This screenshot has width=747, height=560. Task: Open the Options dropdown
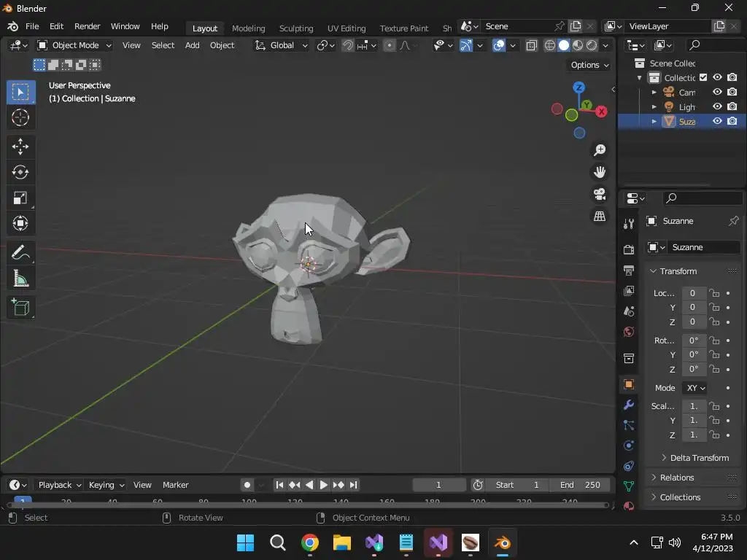(589, 65)
